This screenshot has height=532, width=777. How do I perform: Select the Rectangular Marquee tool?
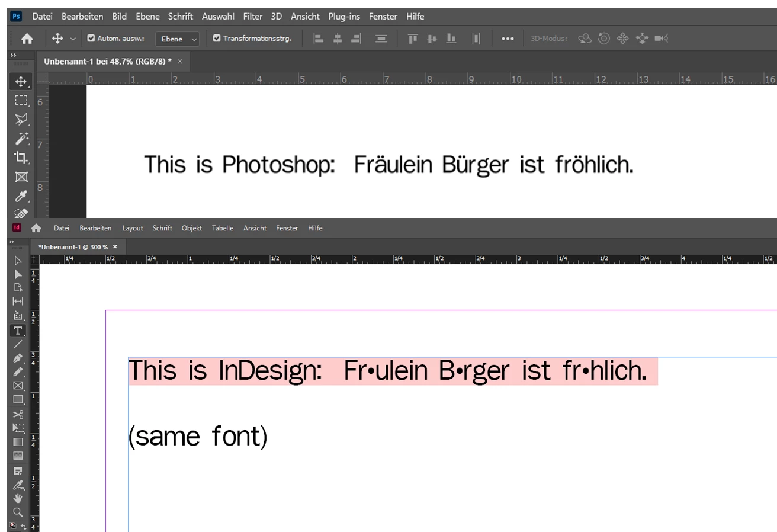click(x=21, y=100)
